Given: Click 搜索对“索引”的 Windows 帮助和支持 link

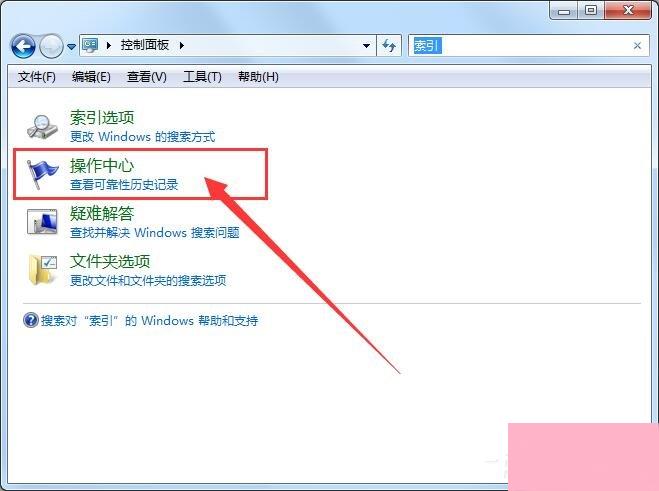Looking at the screenshot, I should (149, 321).
